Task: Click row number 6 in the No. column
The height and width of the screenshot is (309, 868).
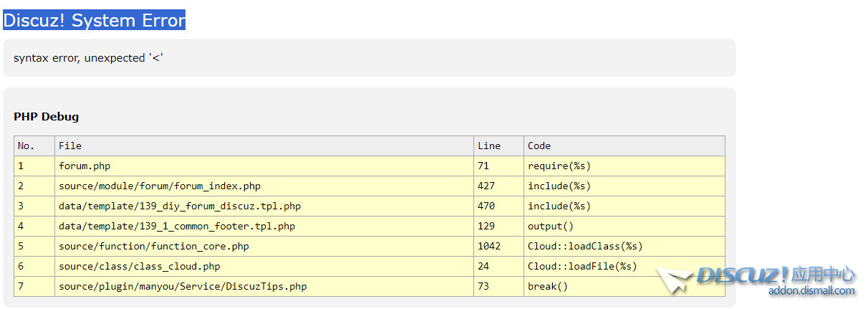Action: click(34, 266)
